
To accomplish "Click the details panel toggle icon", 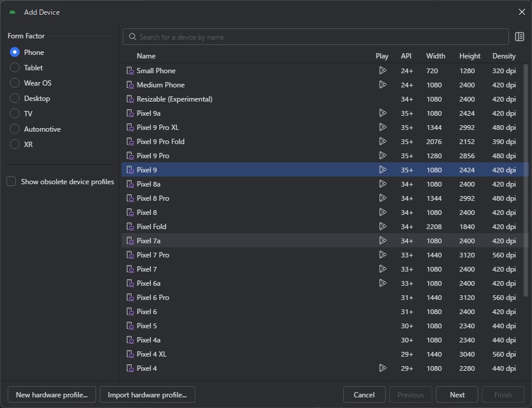I will (x=520, y=37).
